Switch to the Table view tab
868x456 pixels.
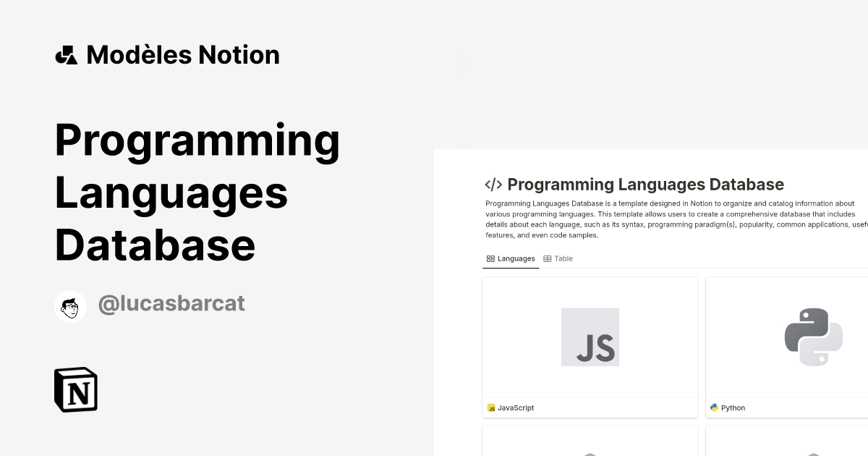[x=558, y=258]
